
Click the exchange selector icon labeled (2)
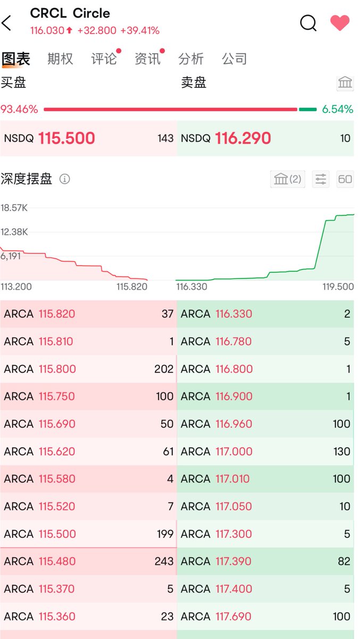pos(287,179)
